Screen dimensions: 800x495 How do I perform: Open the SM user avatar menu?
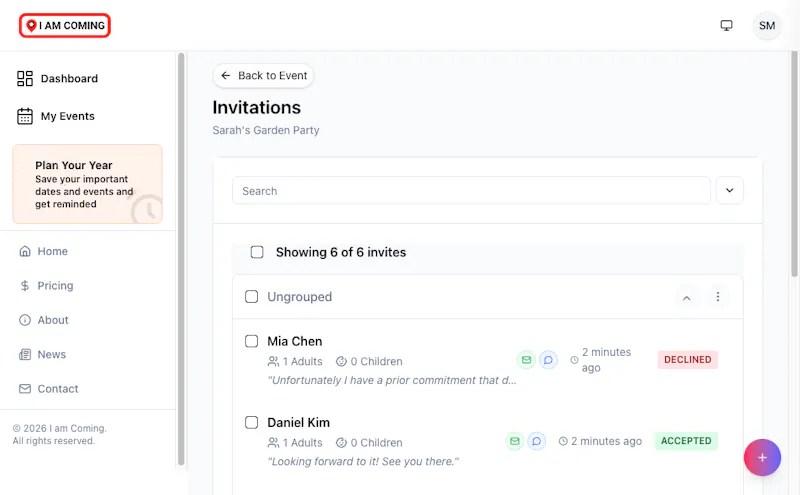click(766, 26)
